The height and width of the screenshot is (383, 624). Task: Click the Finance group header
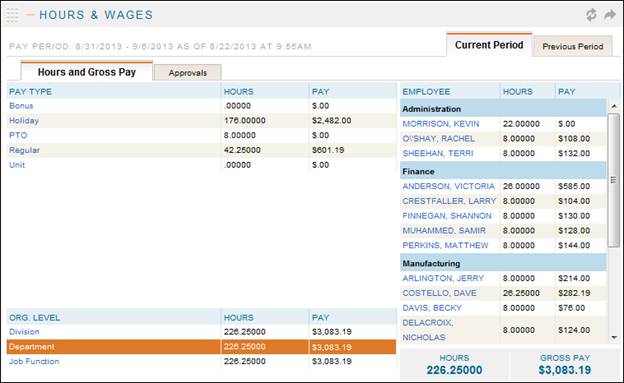pos(503,171)
